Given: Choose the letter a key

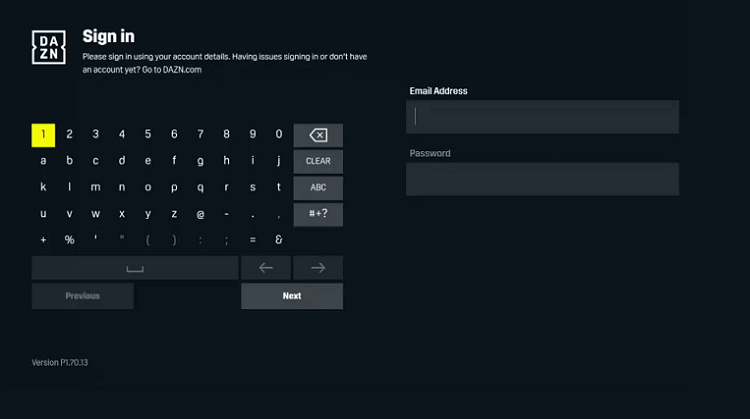Looking at the screenshot, I should coord(43,161).
